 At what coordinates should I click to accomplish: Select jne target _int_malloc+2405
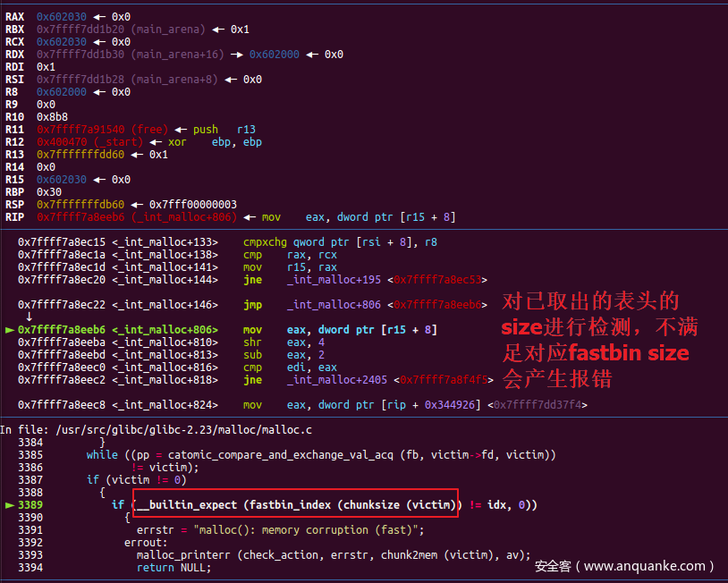click(336, 380)
